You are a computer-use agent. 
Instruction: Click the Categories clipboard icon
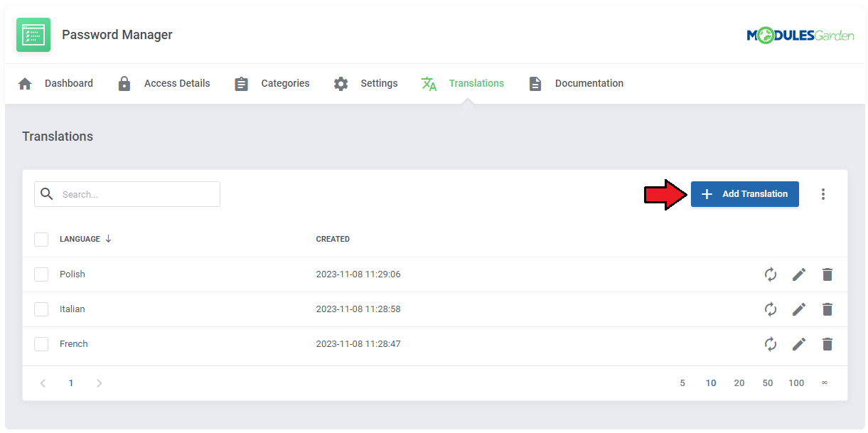242,84
